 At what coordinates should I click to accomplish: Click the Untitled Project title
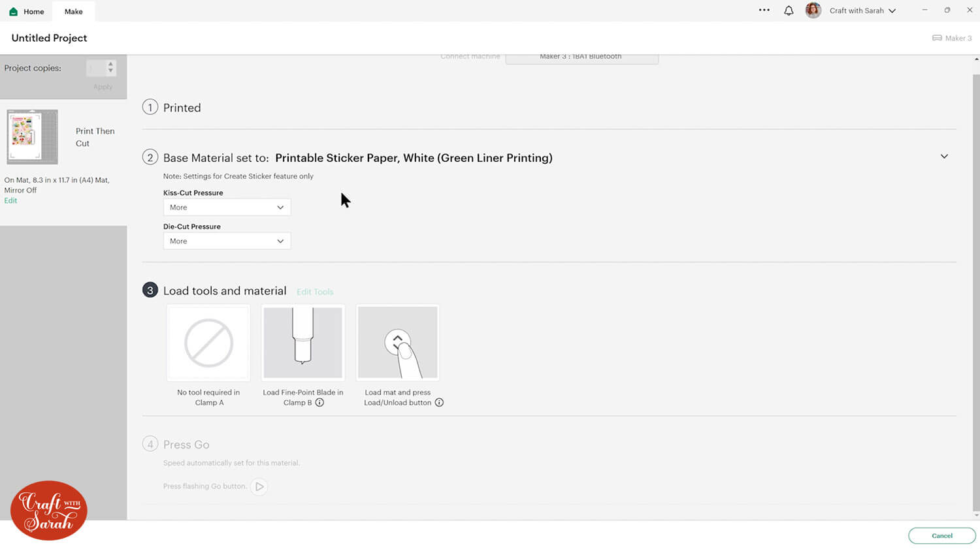pyautogui.click(x=49, y=38)
